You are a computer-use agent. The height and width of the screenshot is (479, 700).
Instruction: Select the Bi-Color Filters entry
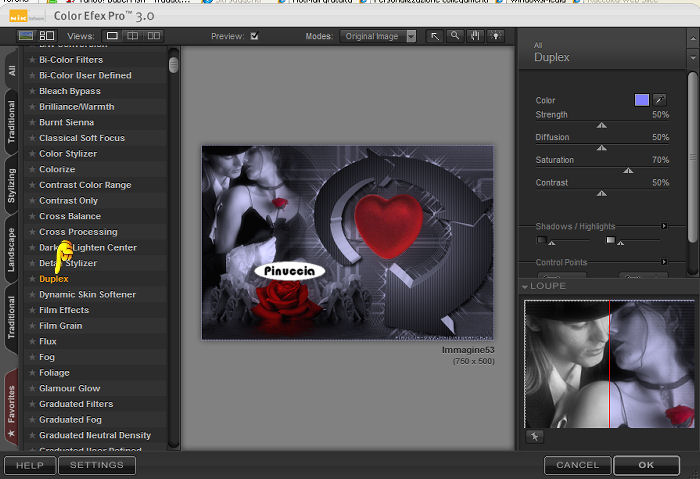(71, 60)
